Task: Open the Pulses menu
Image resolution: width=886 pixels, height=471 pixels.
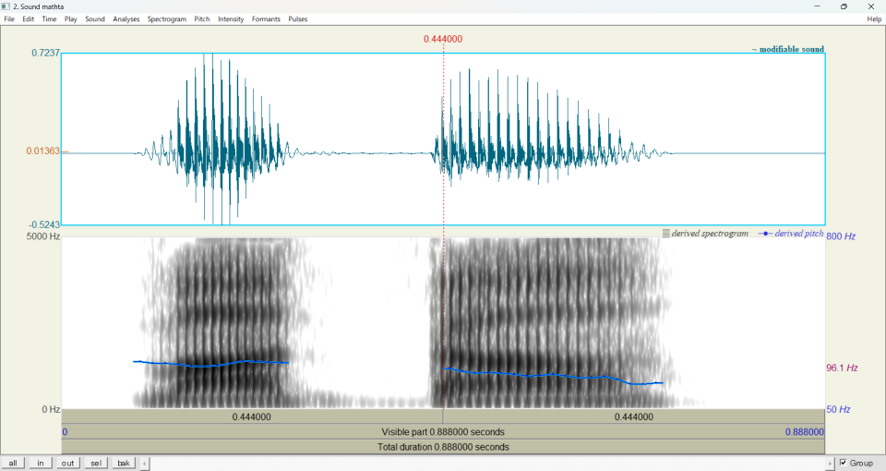Action: (298, 19)
